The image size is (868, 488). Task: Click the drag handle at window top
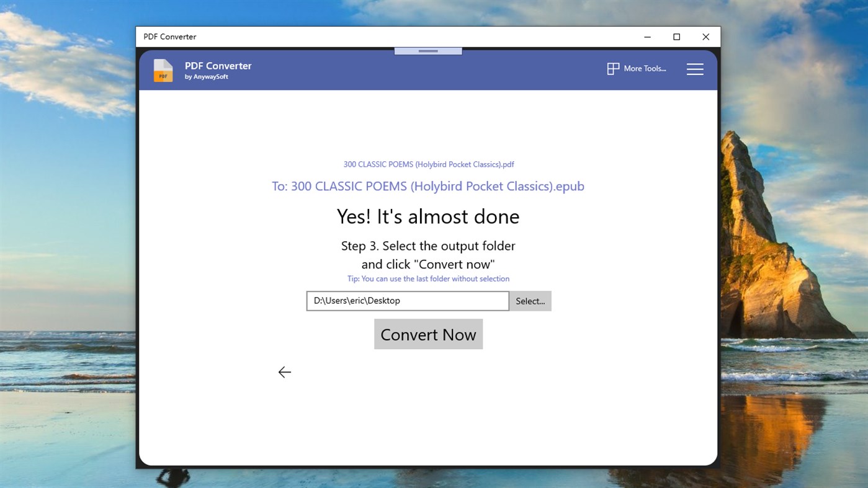pos(427,51)
